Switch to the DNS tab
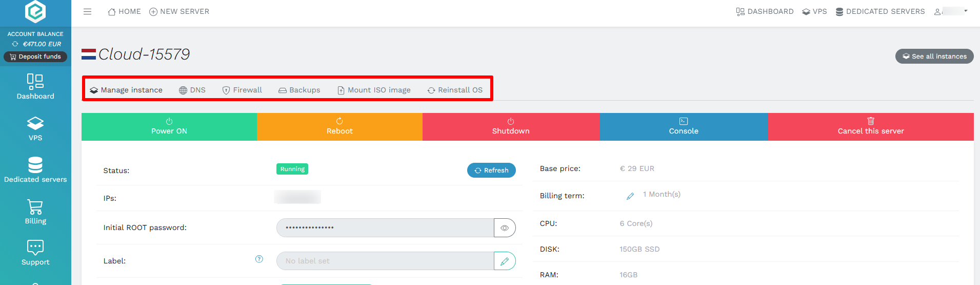 click(192, 90)
